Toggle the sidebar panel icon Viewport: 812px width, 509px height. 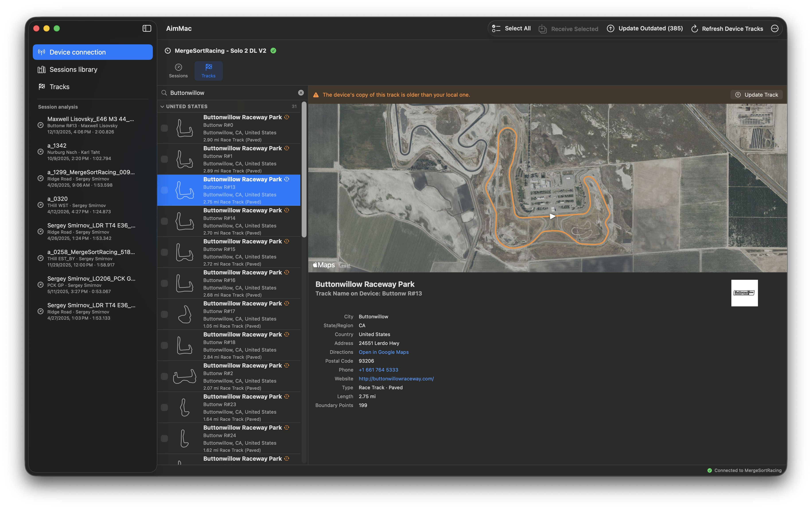[x=147, y=29]
